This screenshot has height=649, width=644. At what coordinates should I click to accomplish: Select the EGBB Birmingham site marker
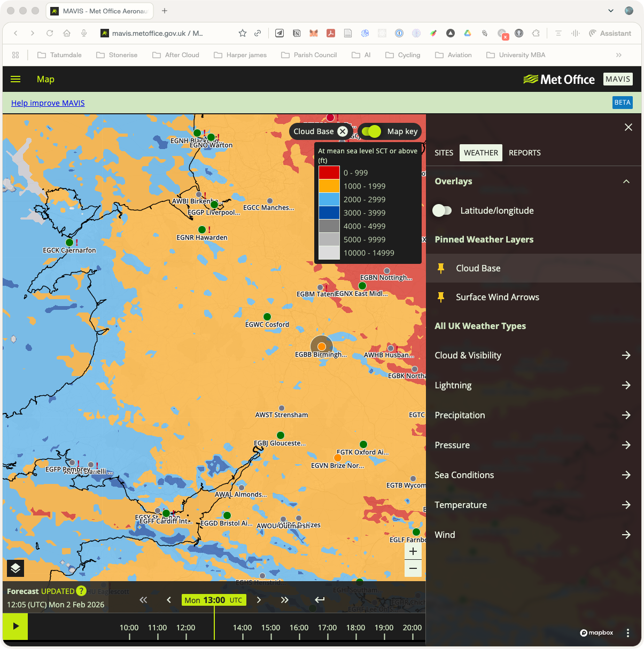(322, 347)
